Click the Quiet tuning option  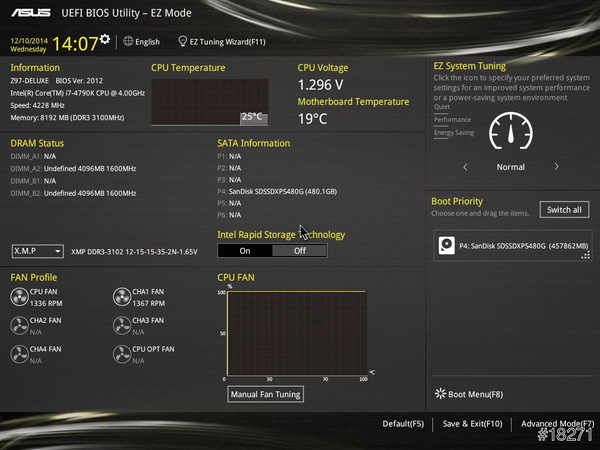tap(442, 107)
